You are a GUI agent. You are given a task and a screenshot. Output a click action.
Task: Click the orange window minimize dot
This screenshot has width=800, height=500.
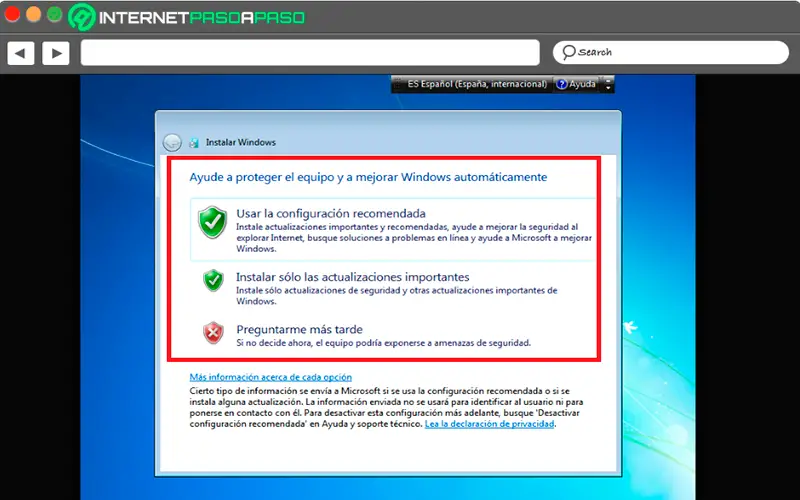coord(33,14)
